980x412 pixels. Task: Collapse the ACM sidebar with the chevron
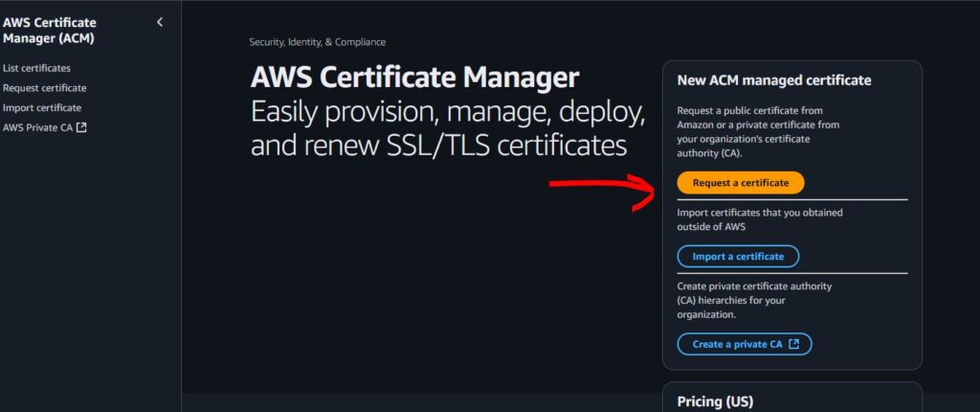click(160, 23)
